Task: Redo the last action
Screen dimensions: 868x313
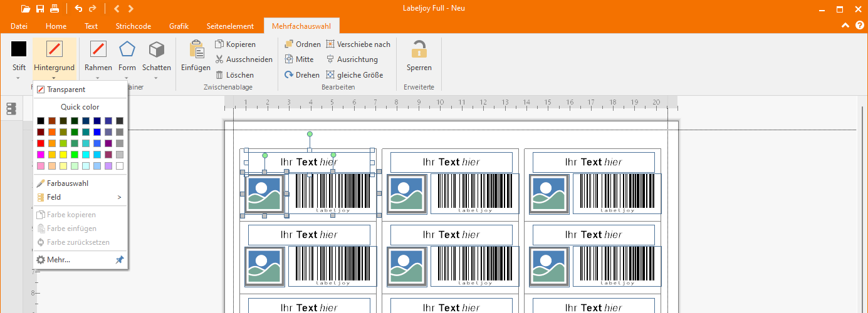Action: pos(93,9)
